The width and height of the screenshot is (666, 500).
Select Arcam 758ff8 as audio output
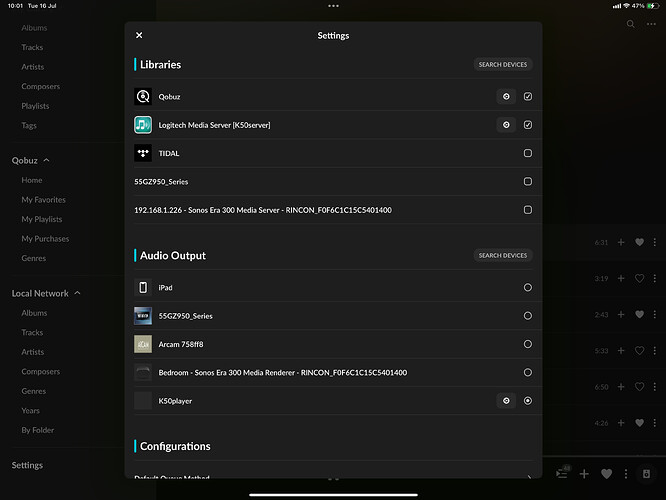pyautogui.click(x=528, y=344)
